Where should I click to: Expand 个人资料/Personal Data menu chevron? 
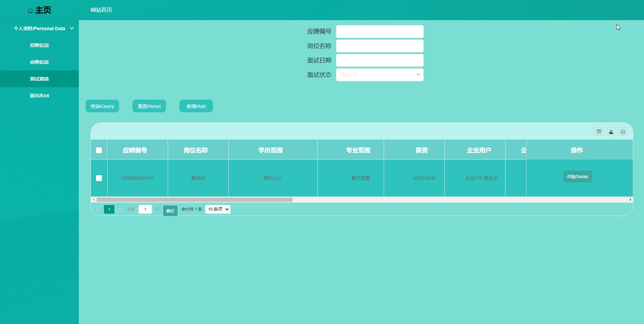point(72,29)
